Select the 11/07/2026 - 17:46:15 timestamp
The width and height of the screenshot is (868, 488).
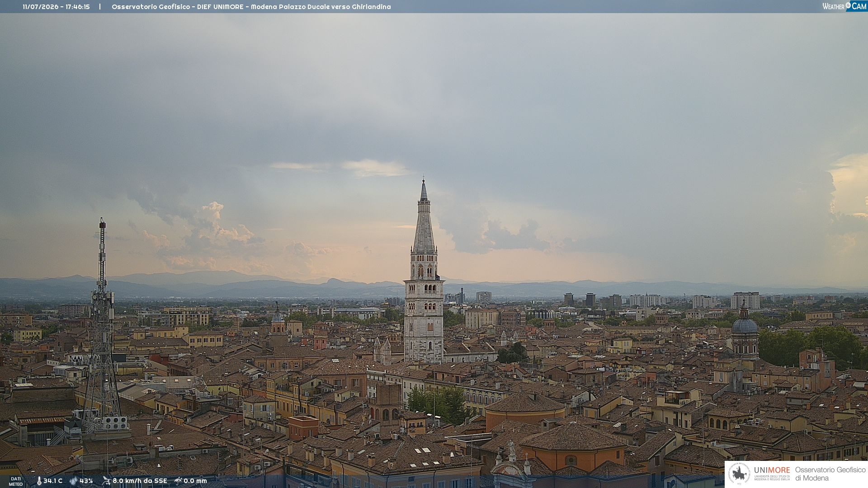[56, 7]
